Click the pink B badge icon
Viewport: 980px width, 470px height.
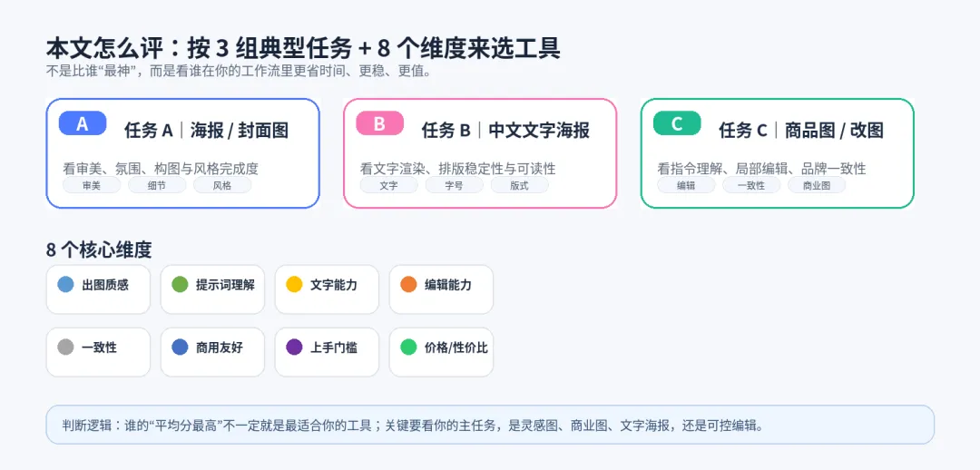point(379,123)
